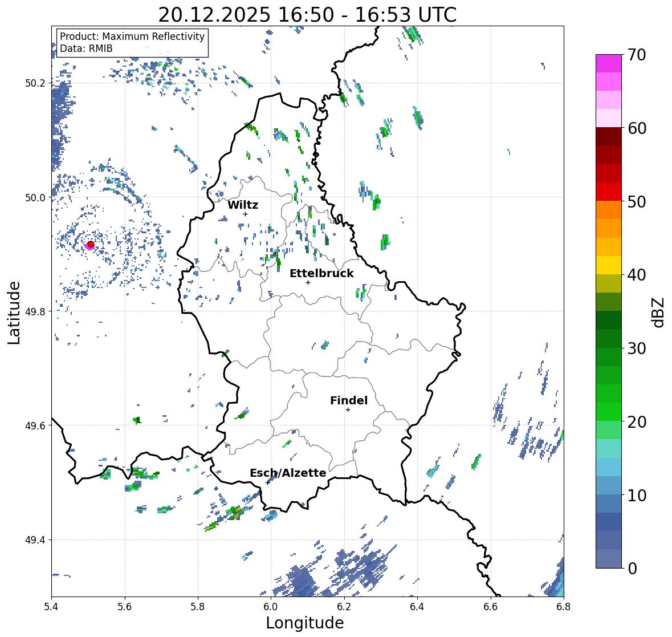Click the 6.0 longitude tick label
This screenshot has width=672, height=637.
[271, 607]
